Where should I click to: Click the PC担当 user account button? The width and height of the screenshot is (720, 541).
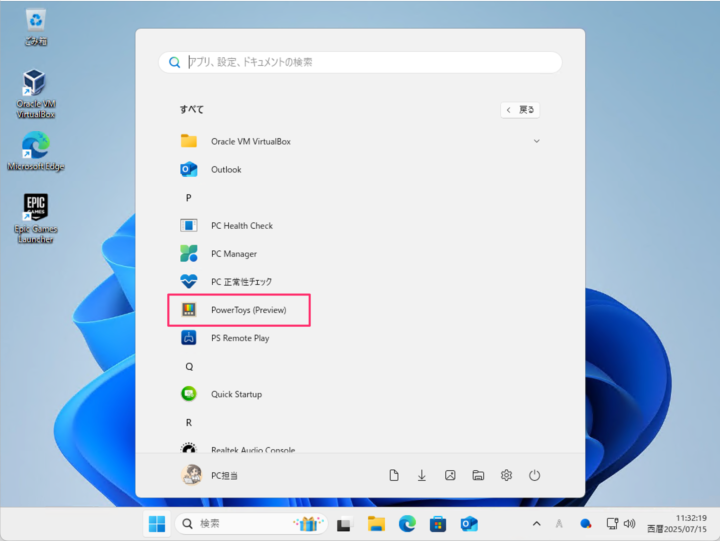tap(210, 475)
